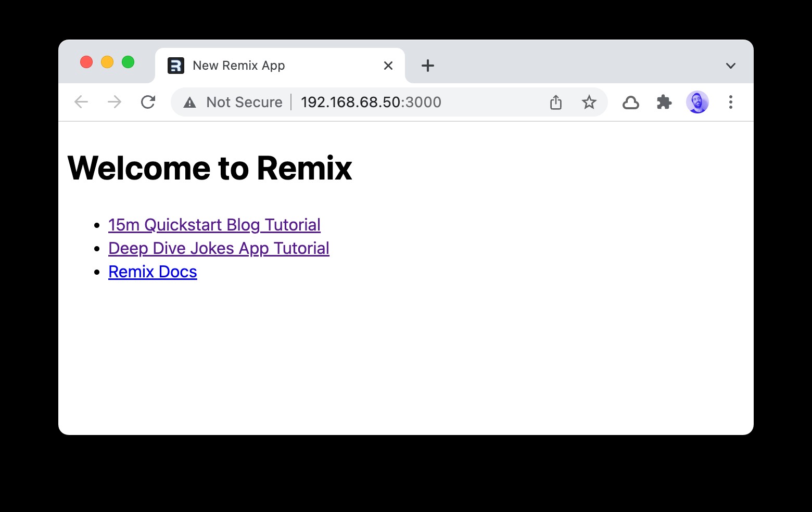
Task: Open the Deep Dive Jokes App Tutorial link
Action: 219,248
